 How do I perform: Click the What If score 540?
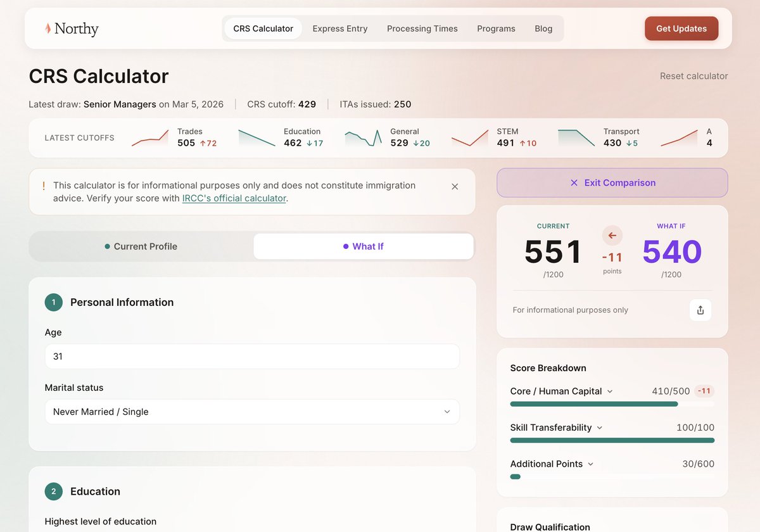[672, 252]
